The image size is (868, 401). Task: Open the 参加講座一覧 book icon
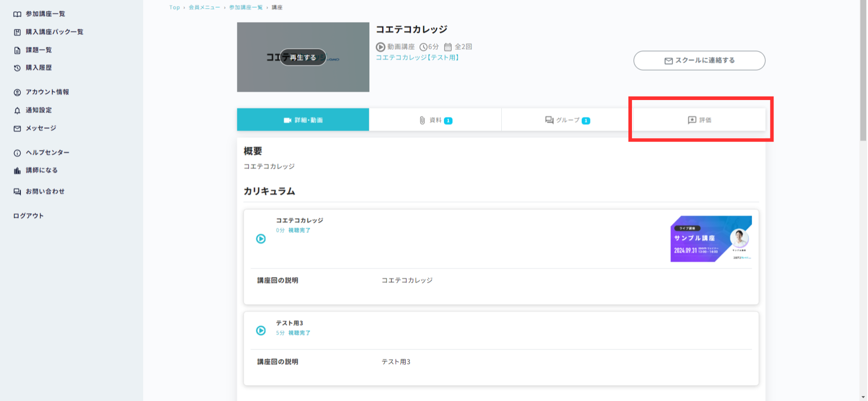(x=17, y=14)
